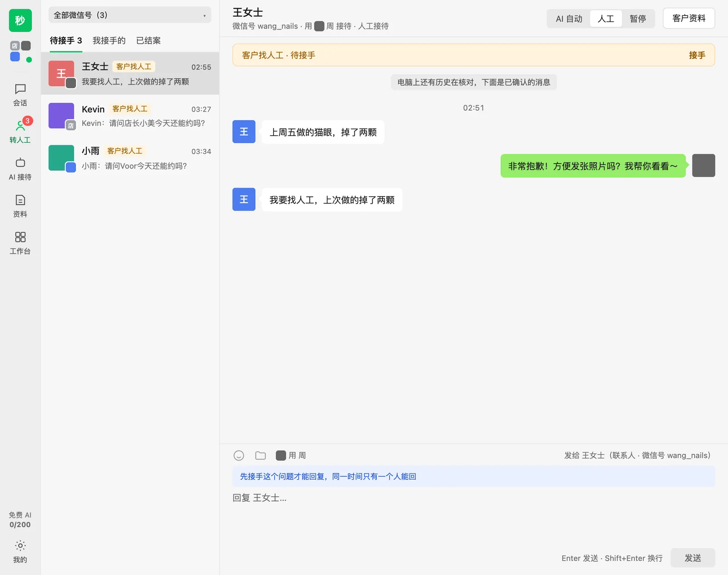This screenshot has height=575, width=728.
Task: Click the 免费 AI 0/200 quota indicator
Action: pos(20,519)
